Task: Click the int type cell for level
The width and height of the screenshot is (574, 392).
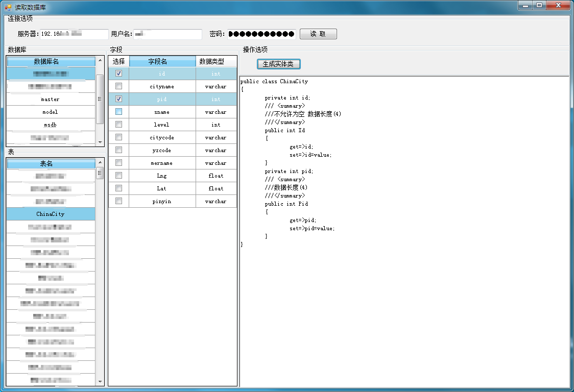Action: 217,125
